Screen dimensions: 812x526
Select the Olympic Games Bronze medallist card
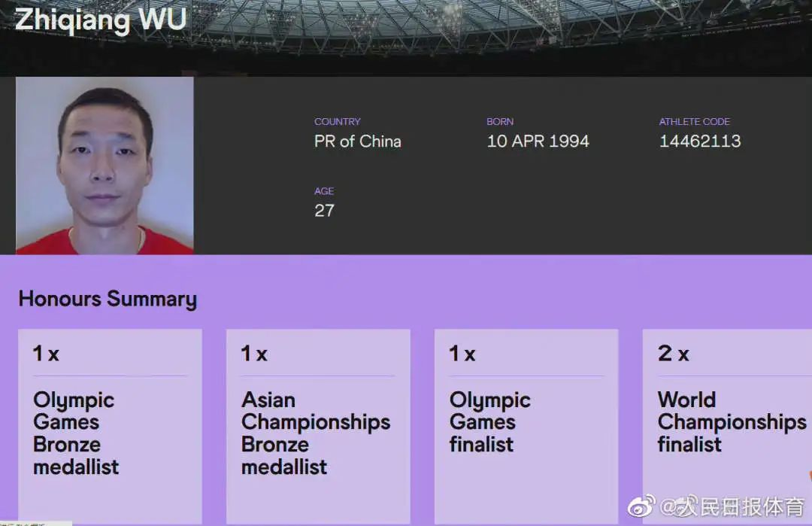pos(110,425)
